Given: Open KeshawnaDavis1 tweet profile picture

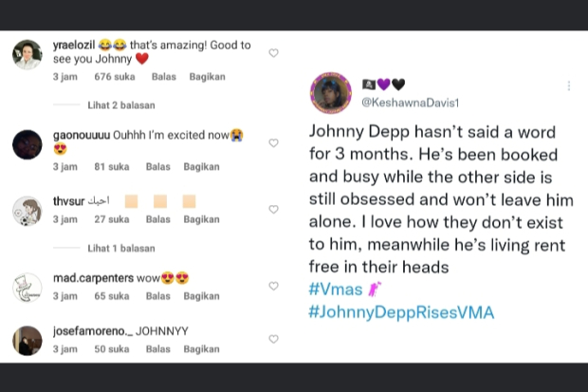Looking at the screenshot, I should 331,92.
